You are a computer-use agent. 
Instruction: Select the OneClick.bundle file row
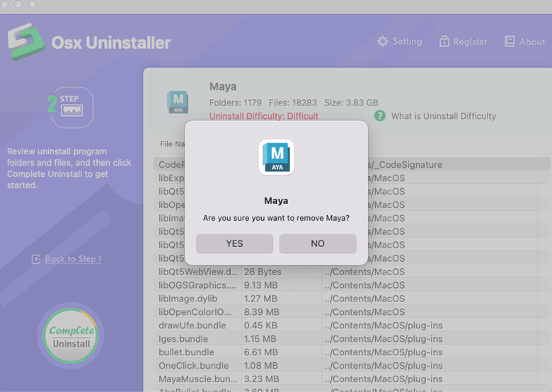click(351, 365)
